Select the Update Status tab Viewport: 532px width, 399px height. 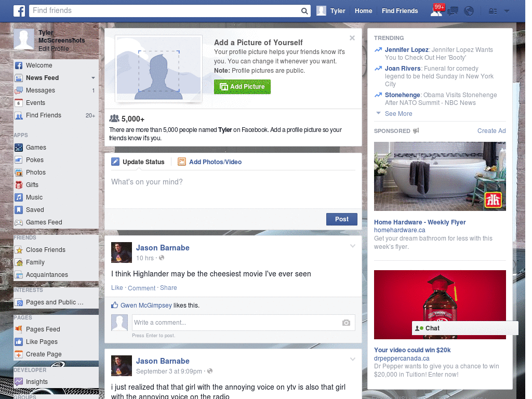(138, 162)
